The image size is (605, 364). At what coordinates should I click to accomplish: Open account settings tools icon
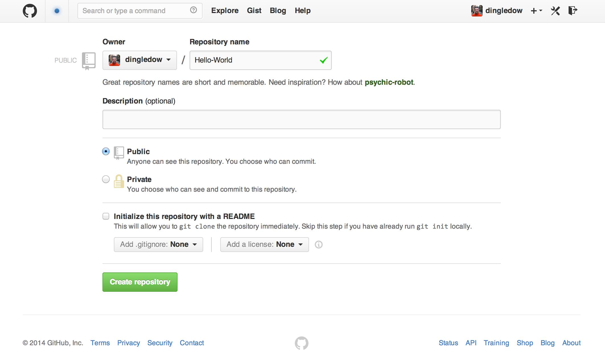(x=555, y=11)
